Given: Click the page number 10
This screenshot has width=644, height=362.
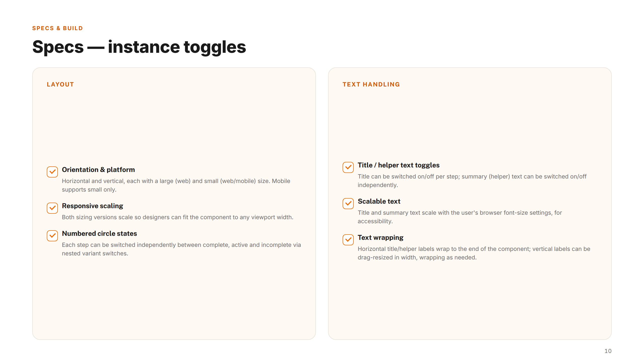Looking at the screenshot, I should coord(608,351).
